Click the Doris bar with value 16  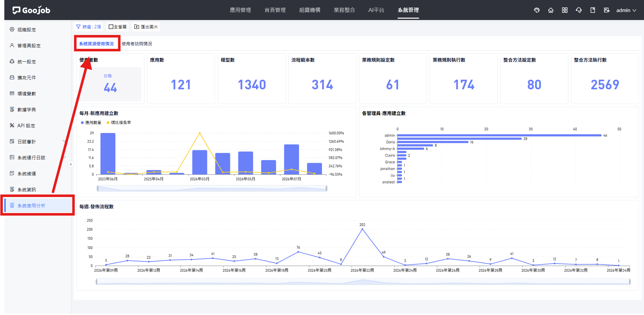433,142
